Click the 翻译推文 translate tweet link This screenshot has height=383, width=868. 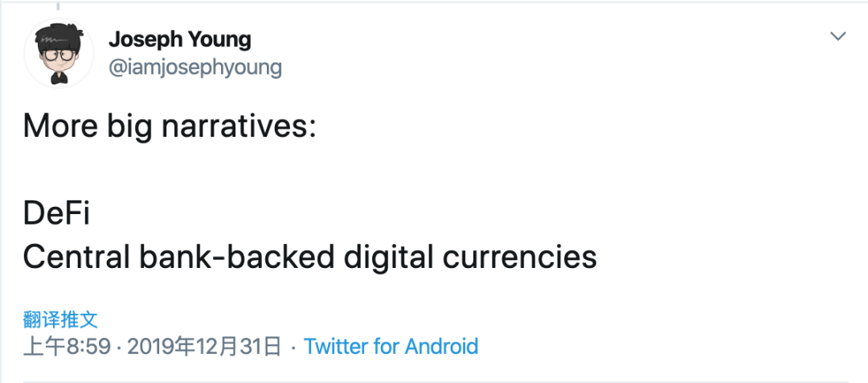pos(60,319)
